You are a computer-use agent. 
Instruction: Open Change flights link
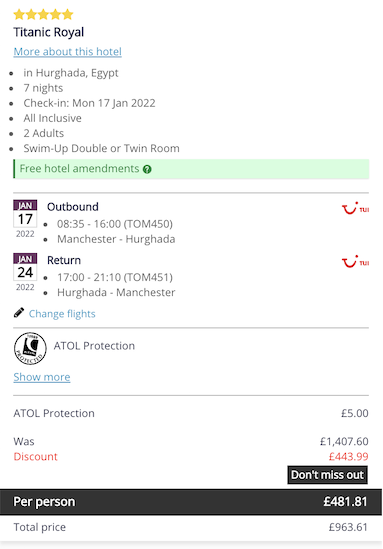tap(62, 314)
